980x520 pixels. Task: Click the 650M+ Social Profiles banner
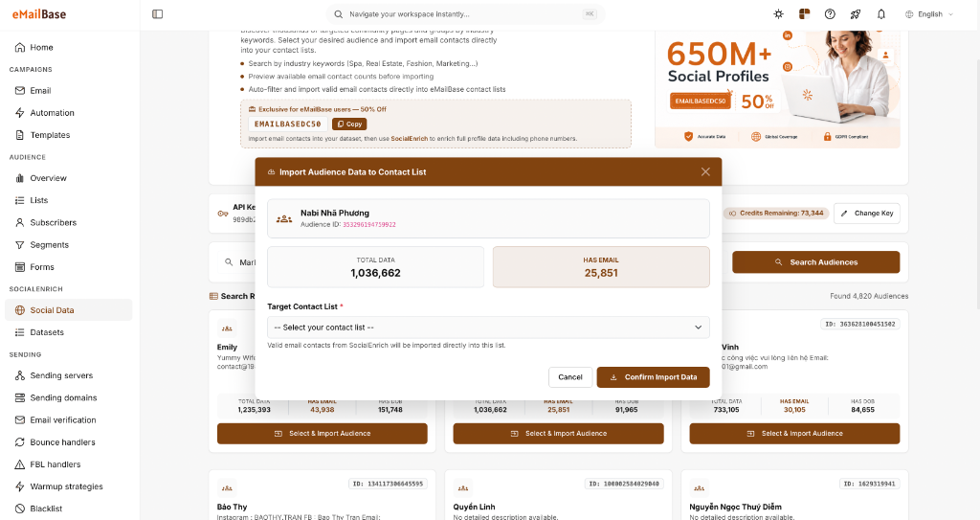tap(777, 88)
